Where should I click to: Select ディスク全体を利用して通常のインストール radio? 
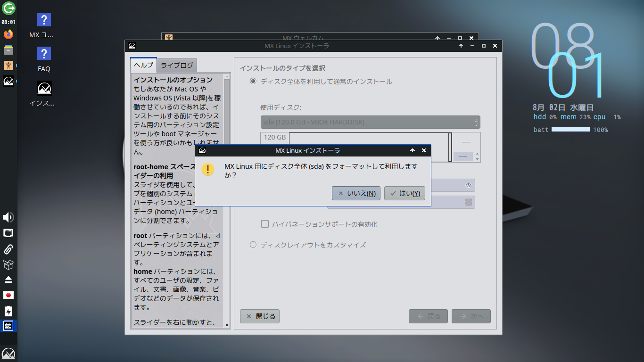[253, 82]
